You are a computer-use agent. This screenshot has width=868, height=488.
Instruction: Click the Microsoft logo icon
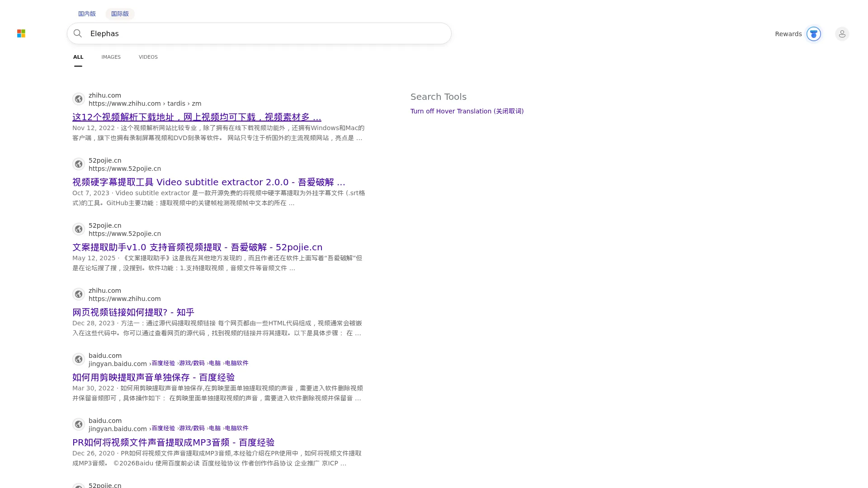(21, 33)
